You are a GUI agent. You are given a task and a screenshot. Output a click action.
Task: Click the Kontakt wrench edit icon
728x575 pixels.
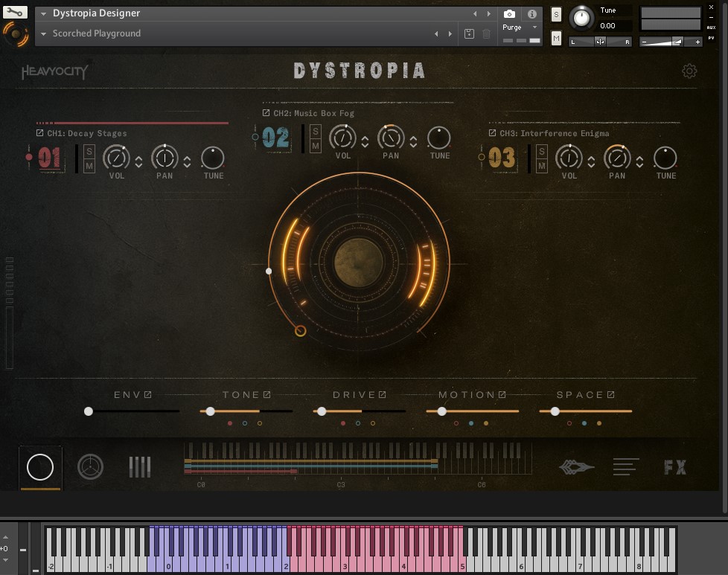pos(15,12)
